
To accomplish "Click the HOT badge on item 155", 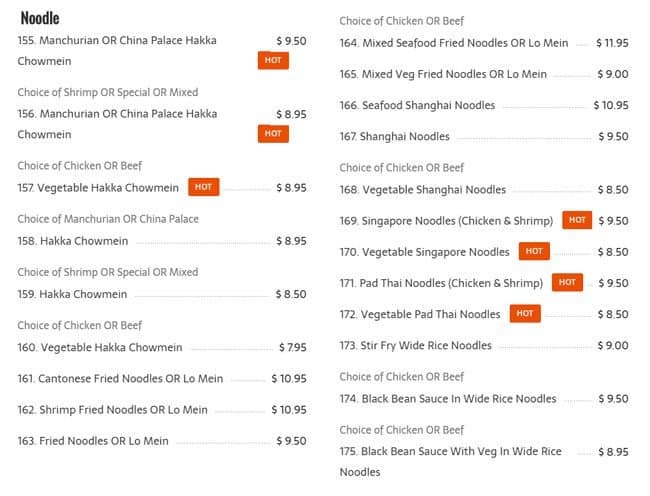I will point(273,60).
